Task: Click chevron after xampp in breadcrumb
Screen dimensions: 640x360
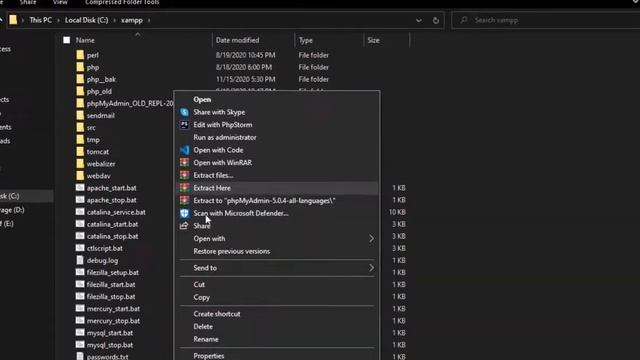Action: [149, 20]
